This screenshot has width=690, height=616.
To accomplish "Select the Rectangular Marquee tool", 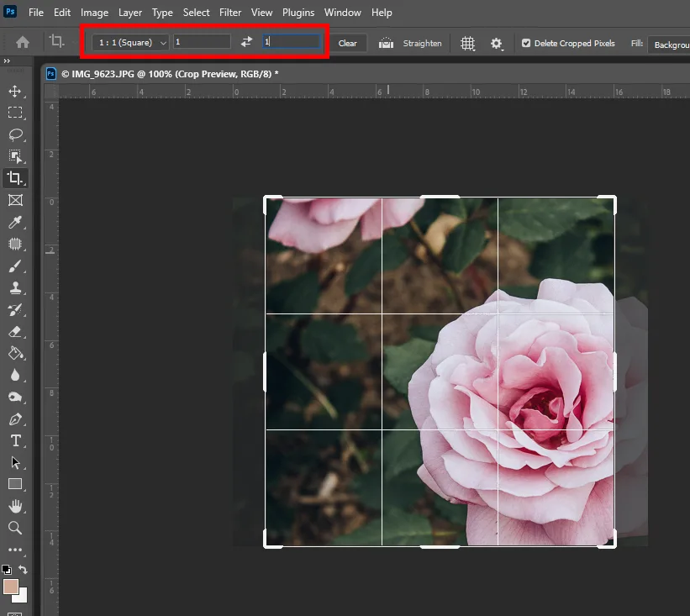I will [x=15, y=113].
